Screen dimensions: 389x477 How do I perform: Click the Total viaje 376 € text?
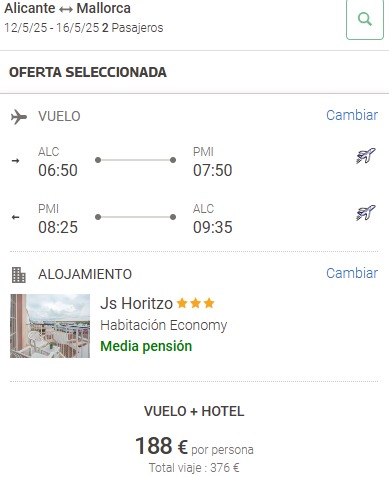(x=194, y=468)
